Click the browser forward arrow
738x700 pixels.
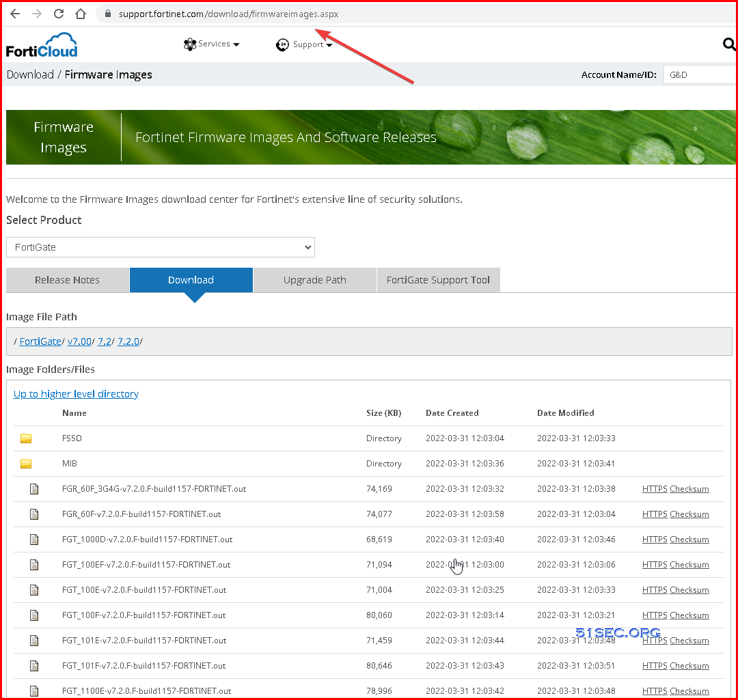(37, 14)
